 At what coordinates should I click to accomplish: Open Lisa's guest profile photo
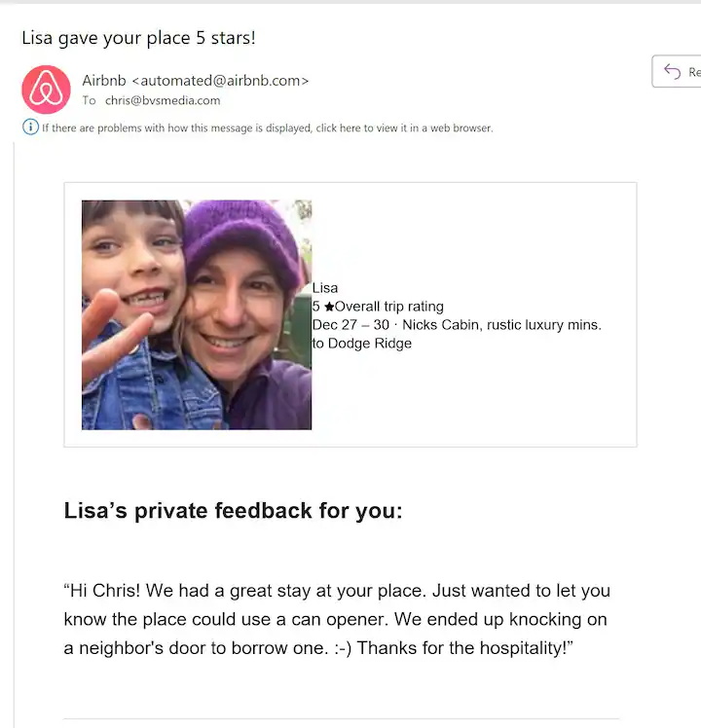tap(196, 314)
